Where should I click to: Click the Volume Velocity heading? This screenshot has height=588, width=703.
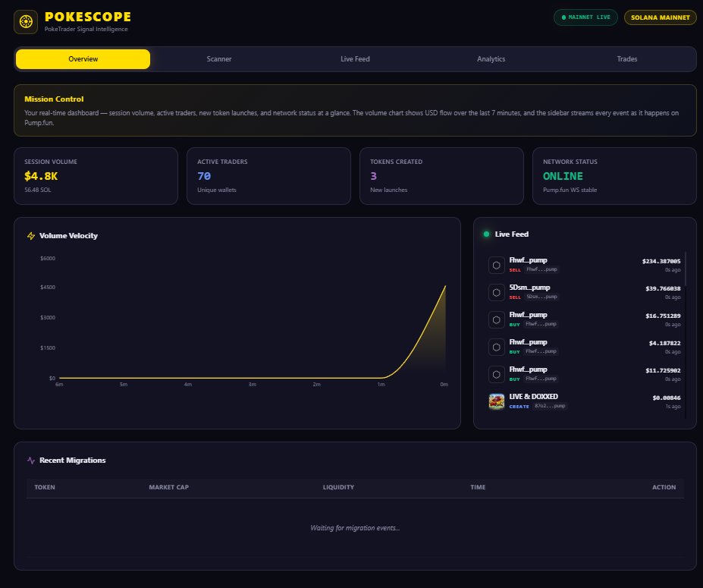pyautogui.click(x=68, y=236)
